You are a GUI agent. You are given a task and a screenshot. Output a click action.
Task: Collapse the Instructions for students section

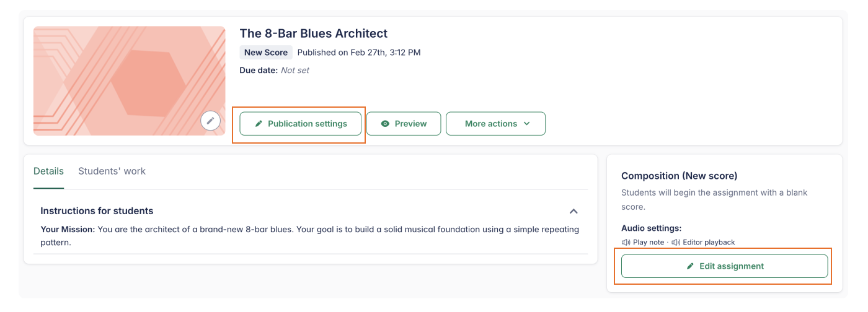click(573, 211)
